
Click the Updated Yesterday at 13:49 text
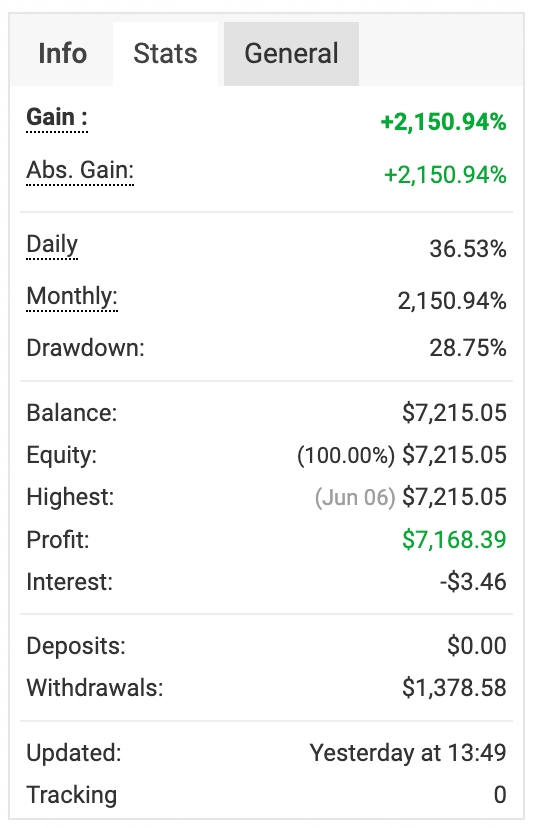(x=408, y=752)
